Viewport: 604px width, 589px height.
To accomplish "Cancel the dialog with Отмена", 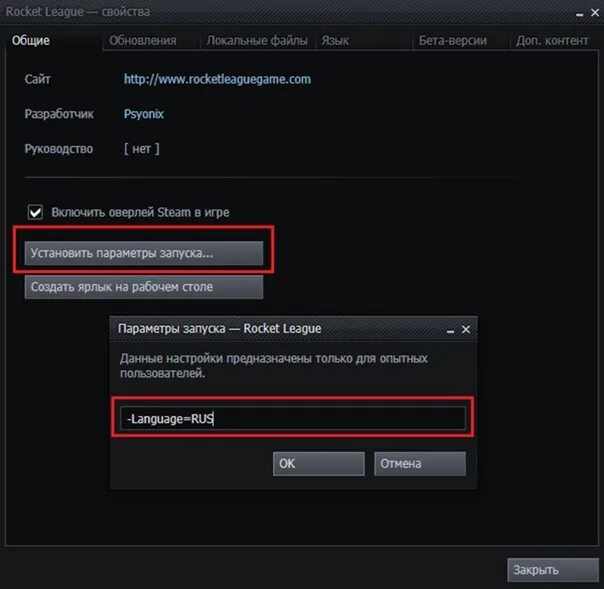I will pos(420,463).
